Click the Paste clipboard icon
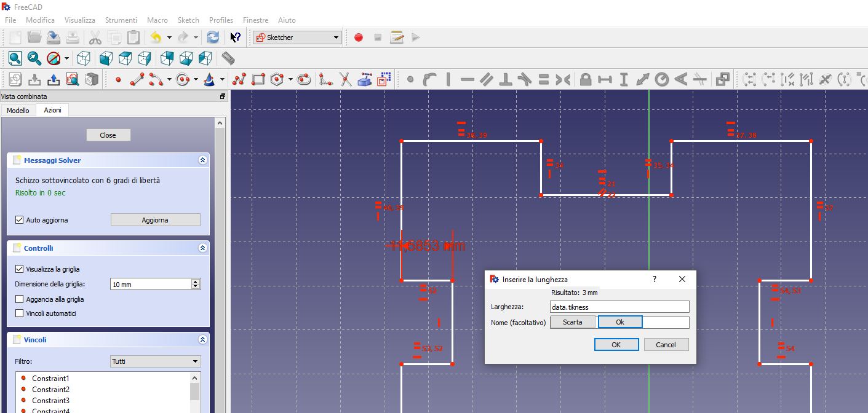868x413 pixels. [133, 37]
